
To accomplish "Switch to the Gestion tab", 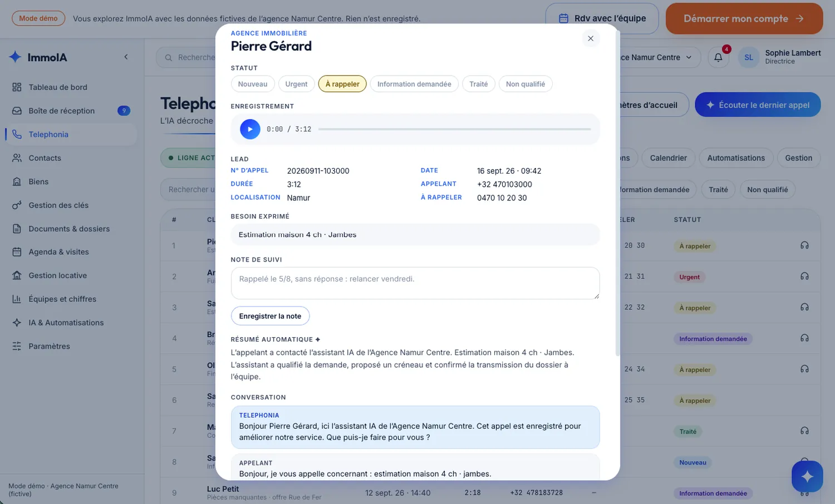I will pyautogui.click(x=799, y=158).
